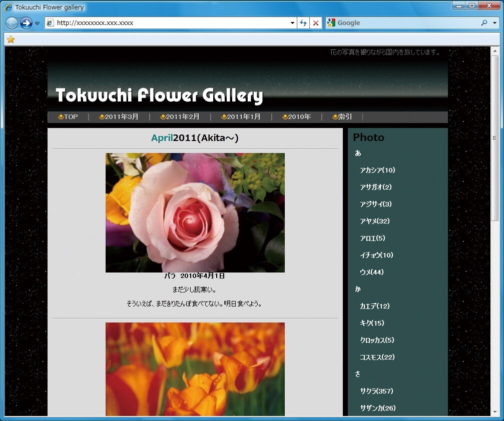504x421 pixels.
Task: Click the magnifier search icon
Action: pos(484,23)
